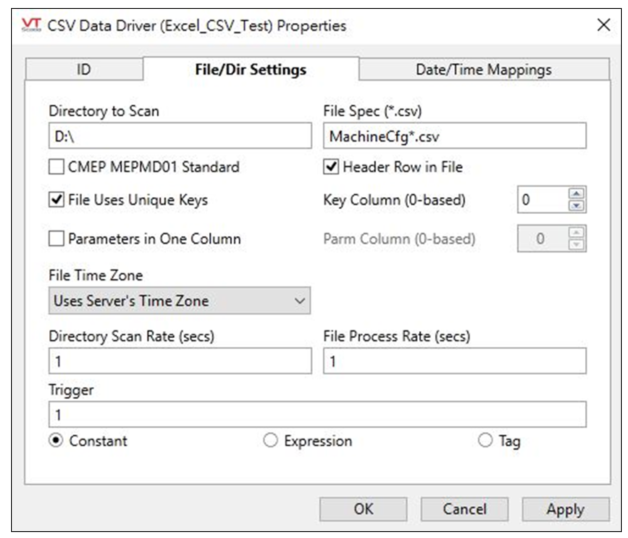Select the Expression trigger radio option

[270, 440]
